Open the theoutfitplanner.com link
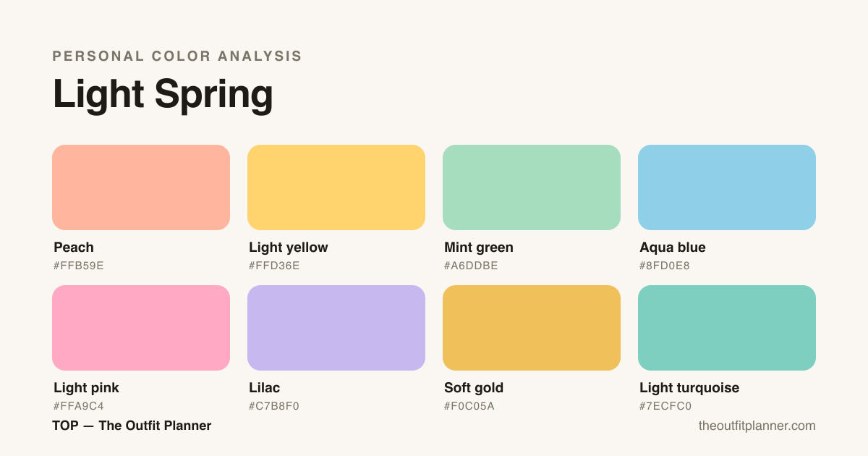Screen dimensions: 868x456 (x=757, y=426)
